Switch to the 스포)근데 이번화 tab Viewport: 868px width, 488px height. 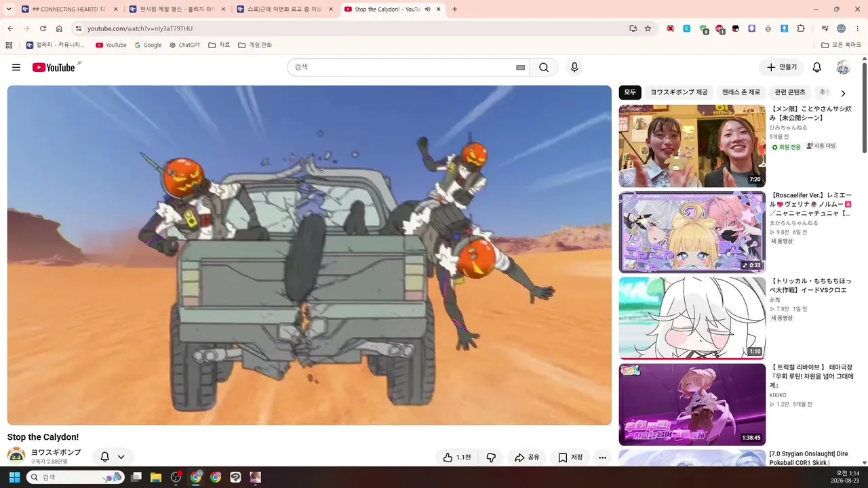click(x=285, y=9)
